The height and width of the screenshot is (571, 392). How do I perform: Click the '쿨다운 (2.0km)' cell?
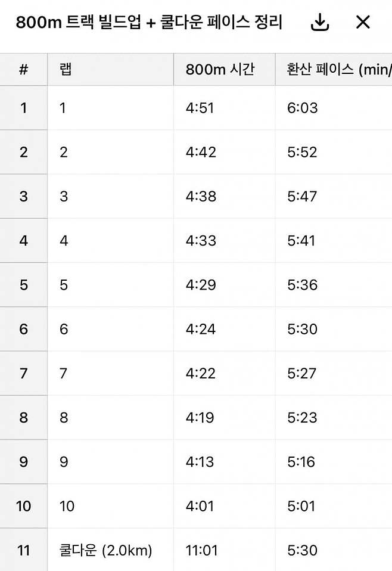tap(110, 550)
